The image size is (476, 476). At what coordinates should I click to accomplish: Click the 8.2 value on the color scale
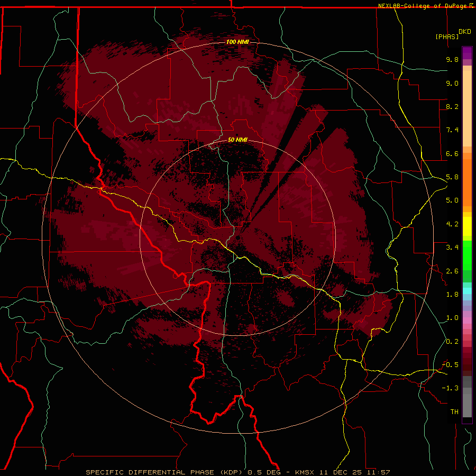pyautogui.click(x=452, y=106)
